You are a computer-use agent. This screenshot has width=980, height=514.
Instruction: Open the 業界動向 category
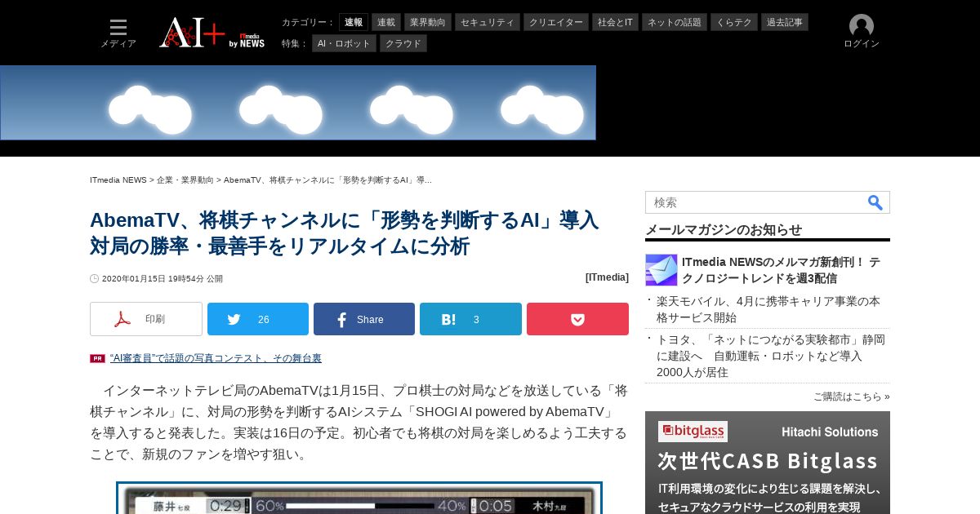tap(428, 22)
